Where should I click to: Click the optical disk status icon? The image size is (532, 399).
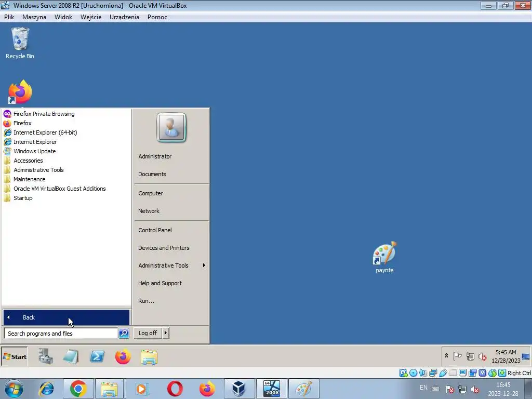[413, 373]
